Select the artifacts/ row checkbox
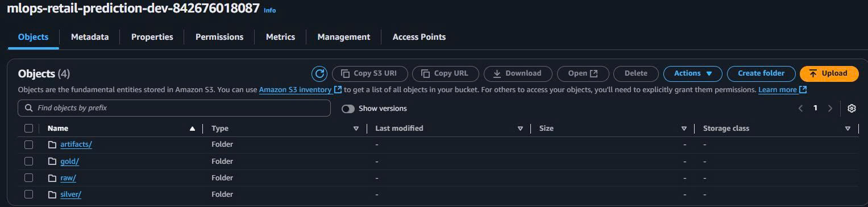 (x=28, y=144)
